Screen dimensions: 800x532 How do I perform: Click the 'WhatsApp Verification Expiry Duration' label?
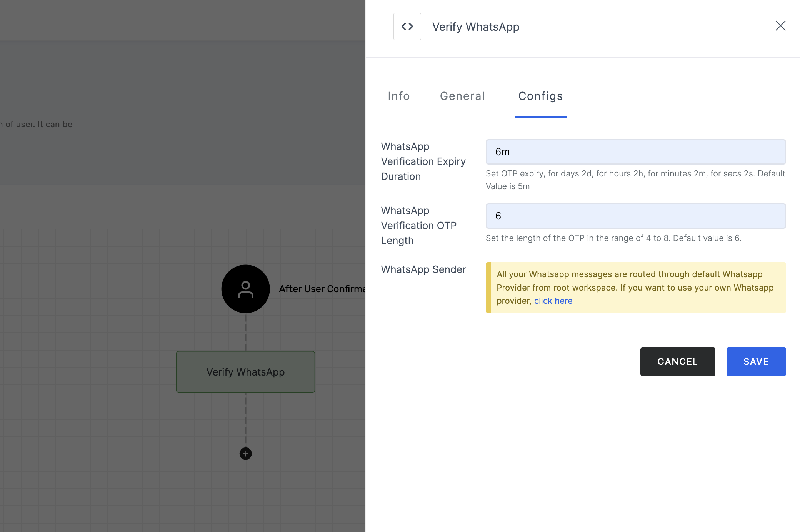(x=423, y=161)
